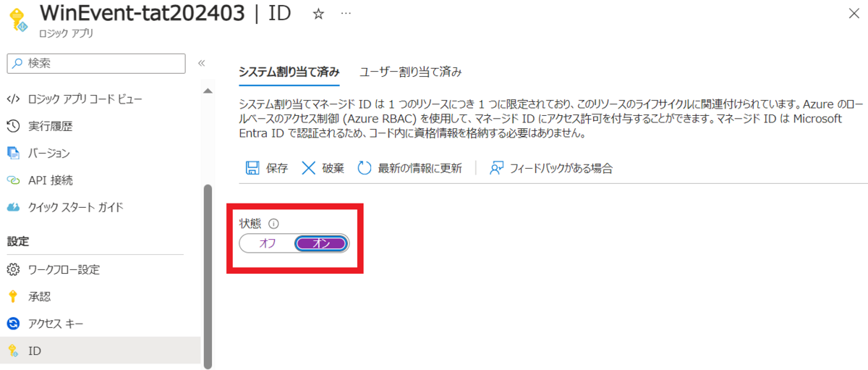Click the versions document icon
The height and width of the screenshot is (370, 868).
tap(12, 154)
